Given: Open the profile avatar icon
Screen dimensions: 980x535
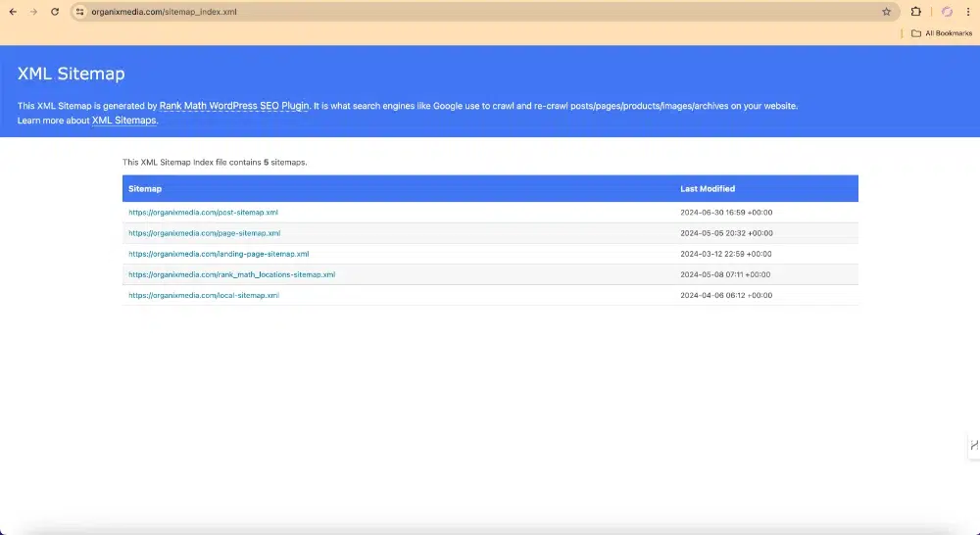Looking at the screenshot, I should [947, 12].
